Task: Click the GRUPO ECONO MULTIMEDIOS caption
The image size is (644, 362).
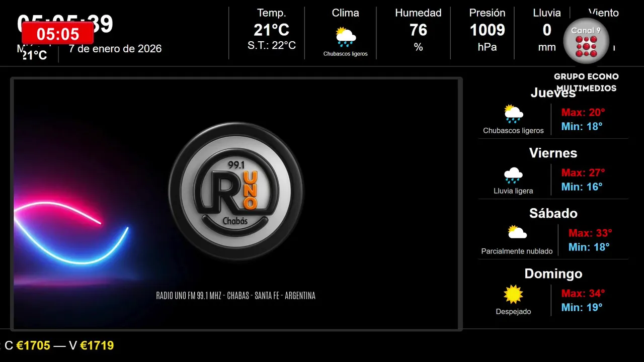Action: coord(586,82)
